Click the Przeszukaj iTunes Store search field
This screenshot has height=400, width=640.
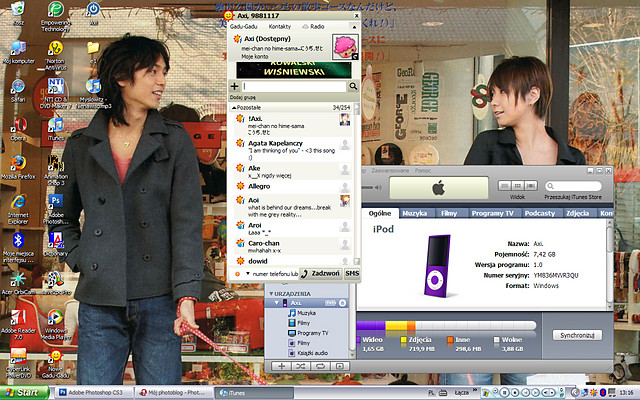click(x=573, y=186)
